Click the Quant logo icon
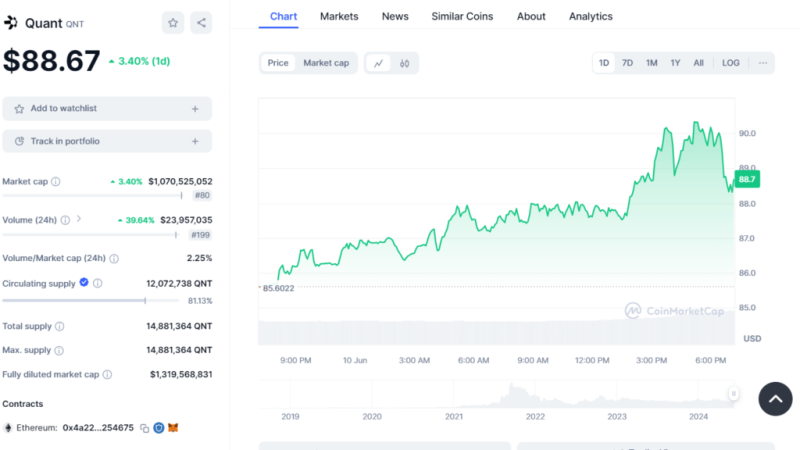 [x=11, y=23]
